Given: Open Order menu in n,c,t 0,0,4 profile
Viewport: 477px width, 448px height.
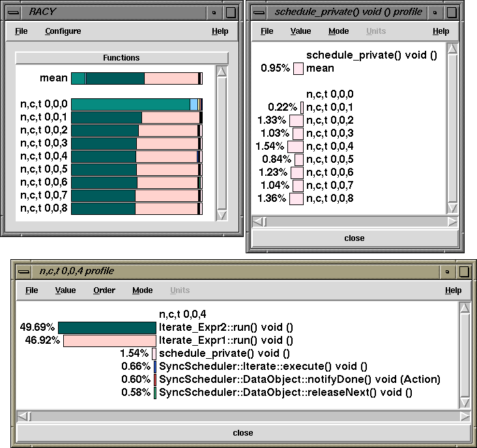Looking at the screenshot, I should 104,290.
